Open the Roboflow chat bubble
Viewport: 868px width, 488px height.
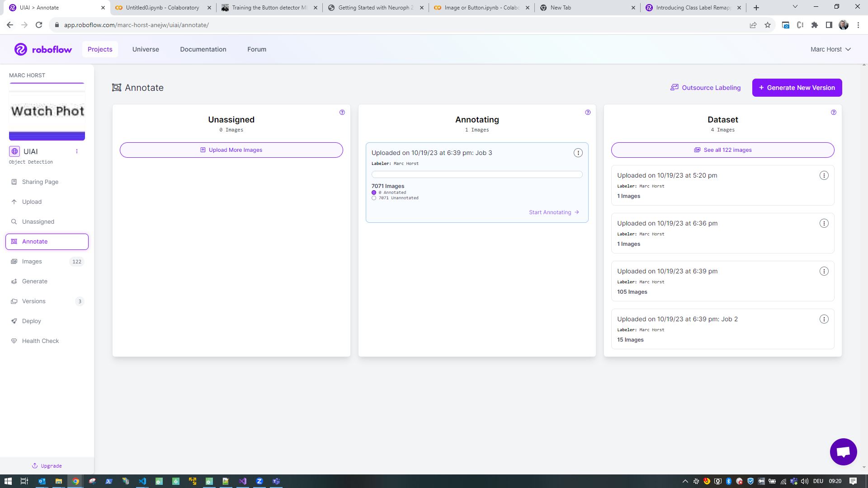pos(843,451)
